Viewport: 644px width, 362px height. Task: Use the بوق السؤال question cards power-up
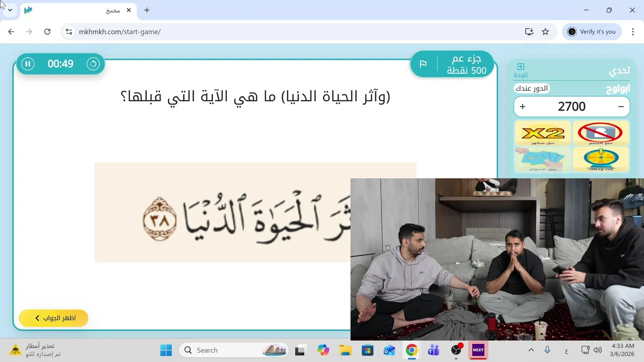point(542,159)
